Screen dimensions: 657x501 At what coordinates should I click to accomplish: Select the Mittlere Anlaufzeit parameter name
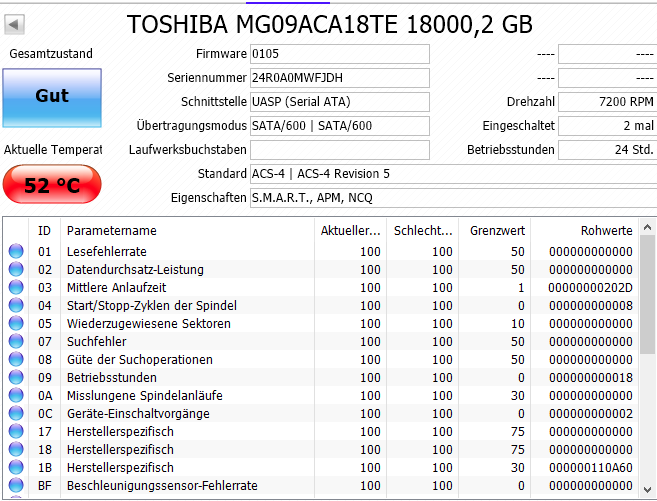pos(116,287)
